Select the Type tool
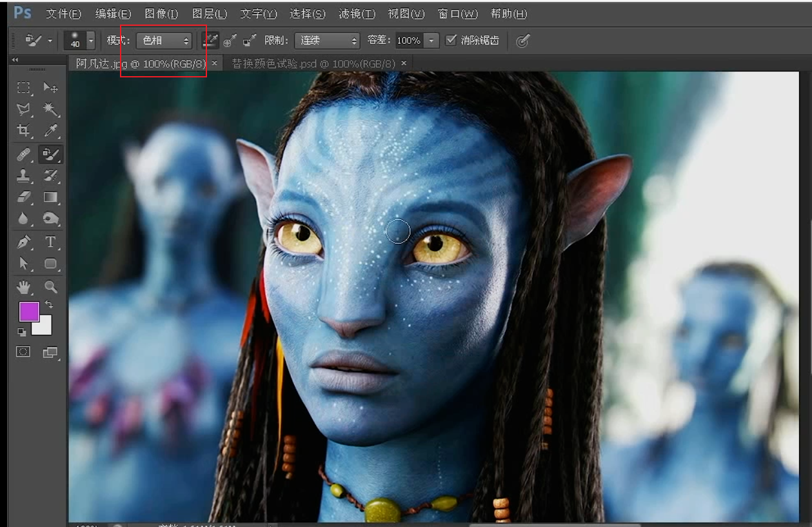This screenshot has height=527, width=812. pos(50,243)
